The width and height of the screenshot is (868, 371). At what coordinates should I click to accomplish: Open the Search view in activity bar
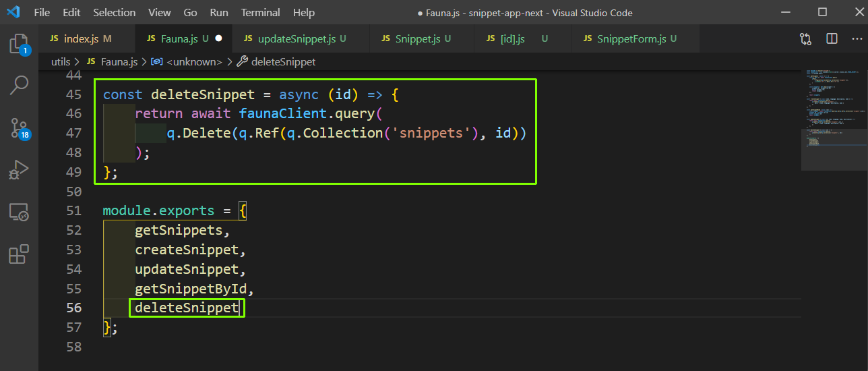coord(19,84)
